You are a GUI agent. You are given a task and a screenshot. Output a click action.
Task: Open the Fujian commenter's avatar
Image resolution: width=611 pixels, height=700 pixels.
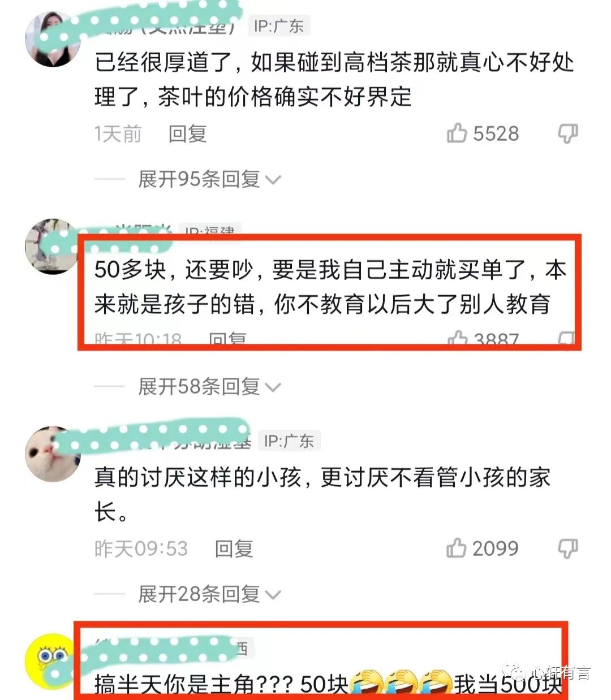[52, 247]
